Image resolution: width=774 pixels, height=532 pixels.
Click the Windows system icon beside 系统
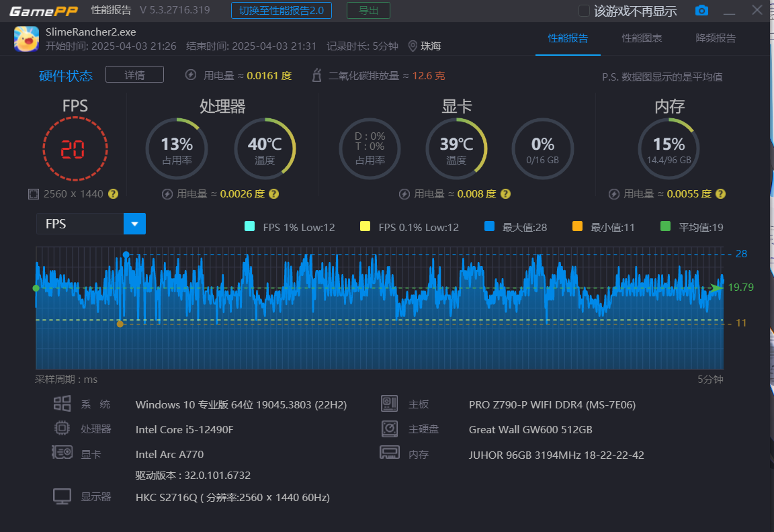(62, 404)
